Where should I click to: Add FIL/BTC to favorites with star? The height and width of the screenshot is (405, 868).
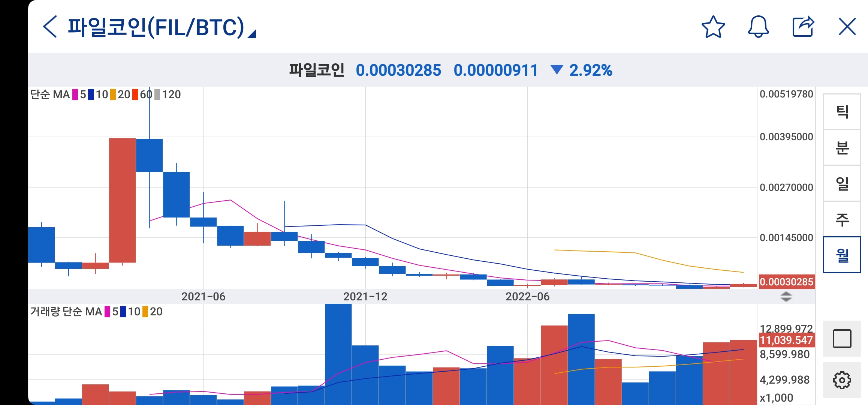point(713,27)
